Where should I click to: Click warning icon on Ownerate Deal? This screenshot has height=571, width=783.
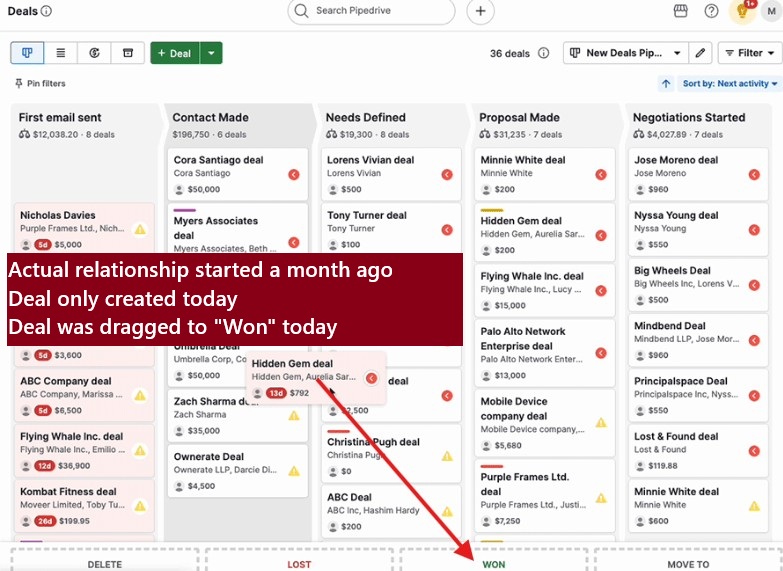[x=294, y=471]
